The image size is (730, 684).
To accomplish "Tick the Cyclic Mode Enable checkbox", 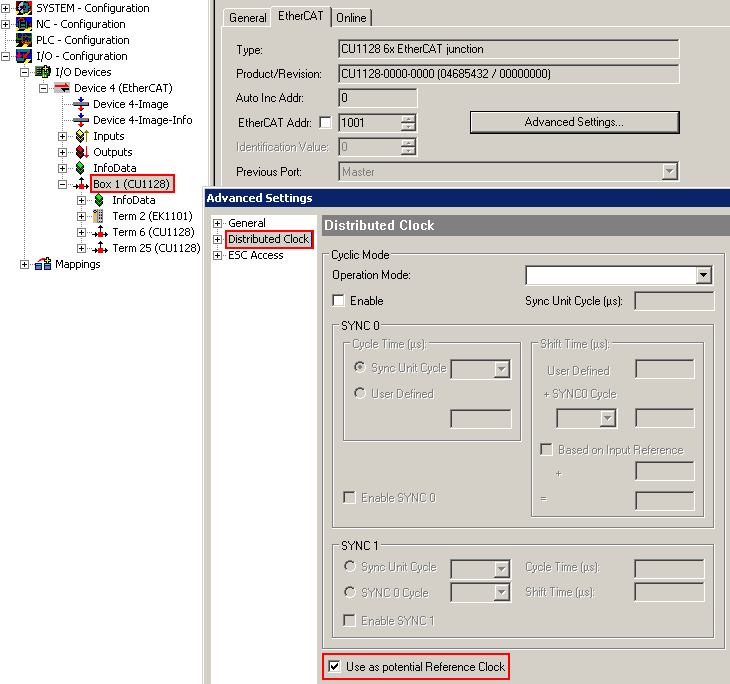I will (338, 300).
